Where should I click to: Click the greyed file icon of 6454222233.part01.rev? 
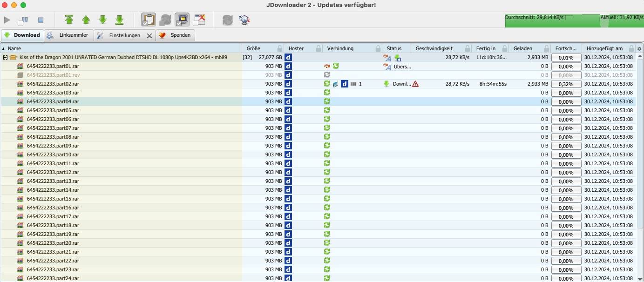pyautogui.click(x=20, y=75)
